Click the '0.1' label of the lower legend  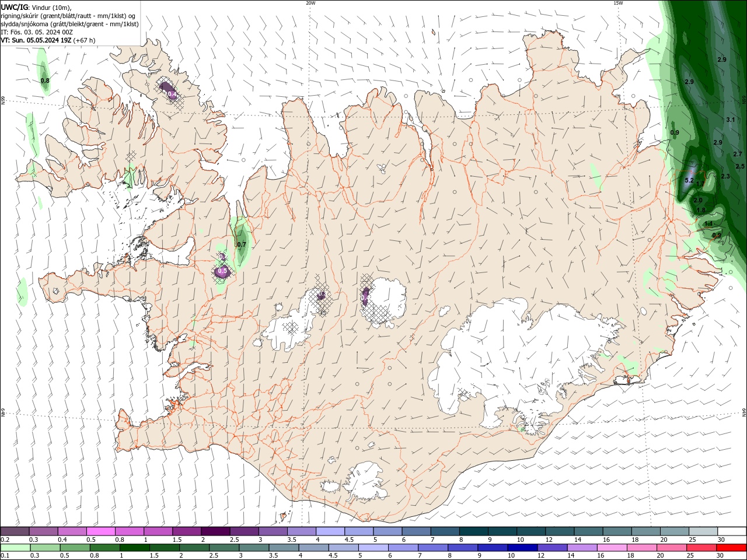5,555
